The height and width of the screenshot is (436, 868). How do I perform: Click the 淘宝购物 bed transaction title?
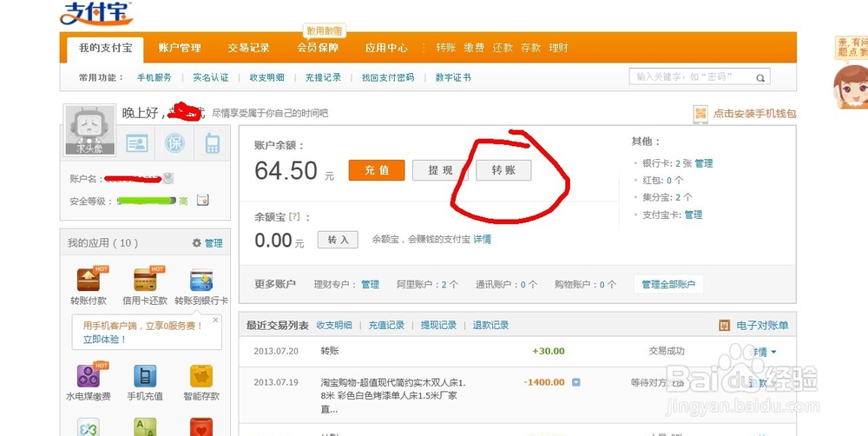[x=393, y=396]
